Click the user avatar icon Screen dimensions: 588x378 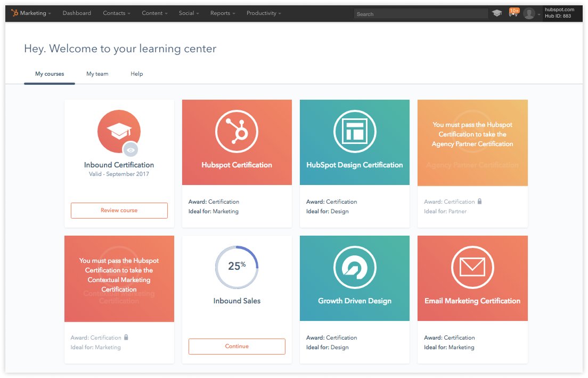pos(528,14)
